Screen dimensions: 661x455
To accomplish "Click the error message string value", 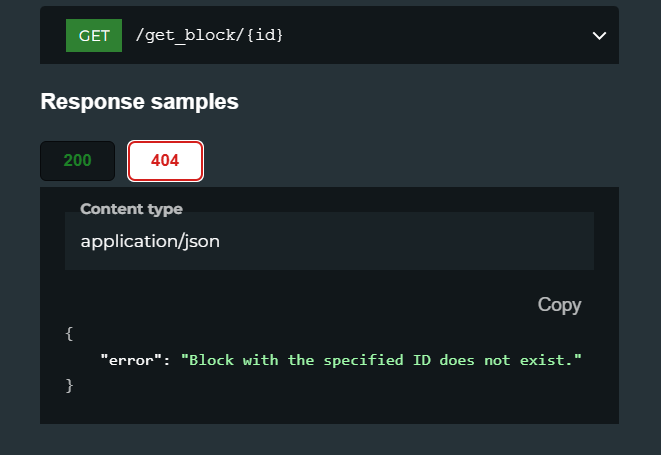I will coord(381,360).
